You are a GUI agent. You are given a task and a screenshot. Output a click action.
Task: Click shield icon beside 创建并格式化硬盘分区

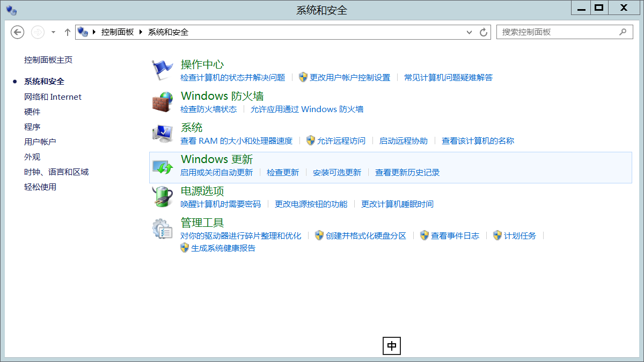319,235
